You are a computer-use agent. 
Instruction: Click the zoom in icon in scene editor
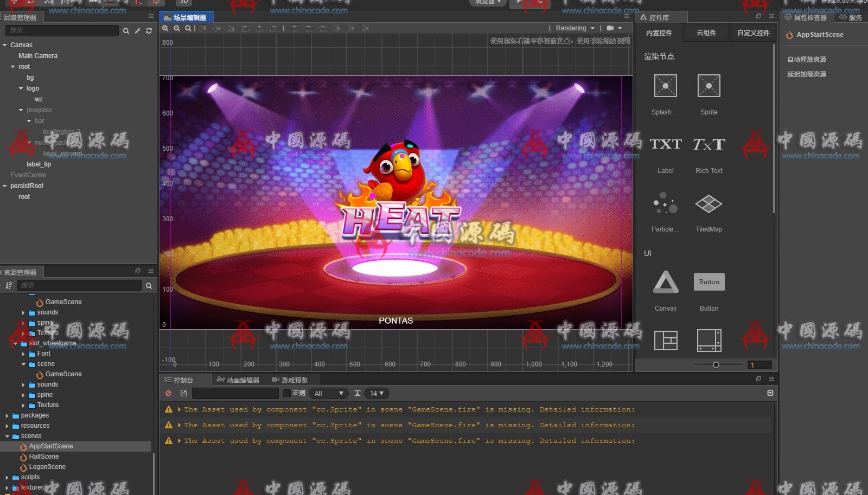tap(165, 28)
